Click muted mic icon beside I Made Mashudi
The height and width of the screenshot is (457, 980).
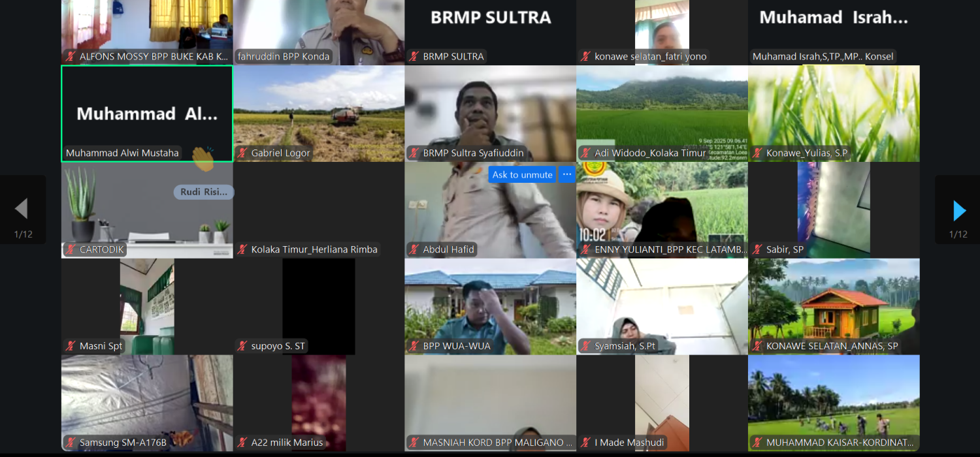[585, 443]
